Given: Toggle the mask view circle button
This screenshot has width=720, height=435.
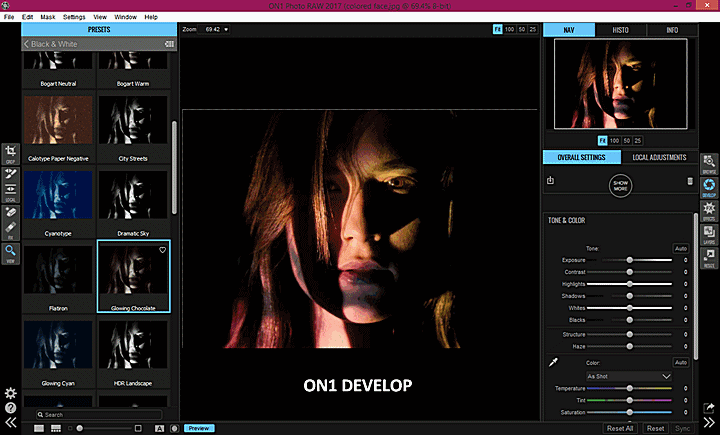Looking at the screenshot, I should (x=174, y=428).
